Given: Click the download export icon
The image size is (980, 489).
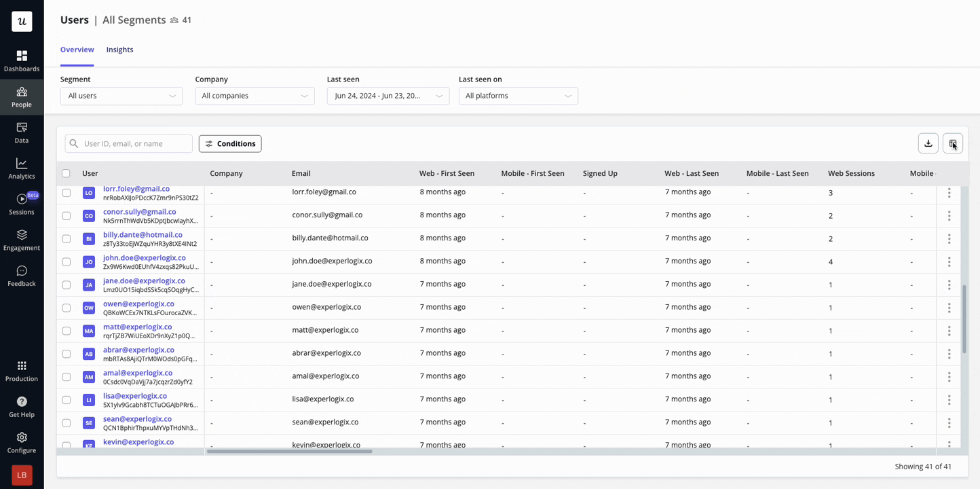Looking at the screenshot, I should 928,143.
